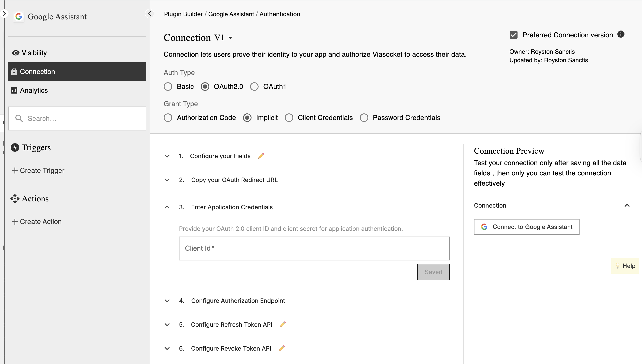Click the Actions diamond-cluster icon
Screen dimensions: 642x364
pyautogui.click(x=15, y=199)
